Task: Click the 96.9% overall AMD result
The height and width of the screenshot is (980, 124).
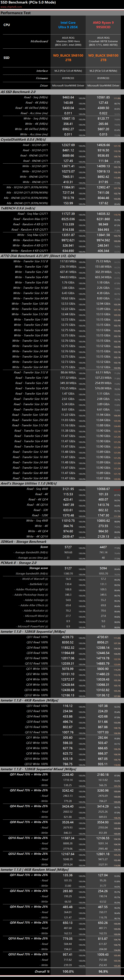Action: pos(103,971)
